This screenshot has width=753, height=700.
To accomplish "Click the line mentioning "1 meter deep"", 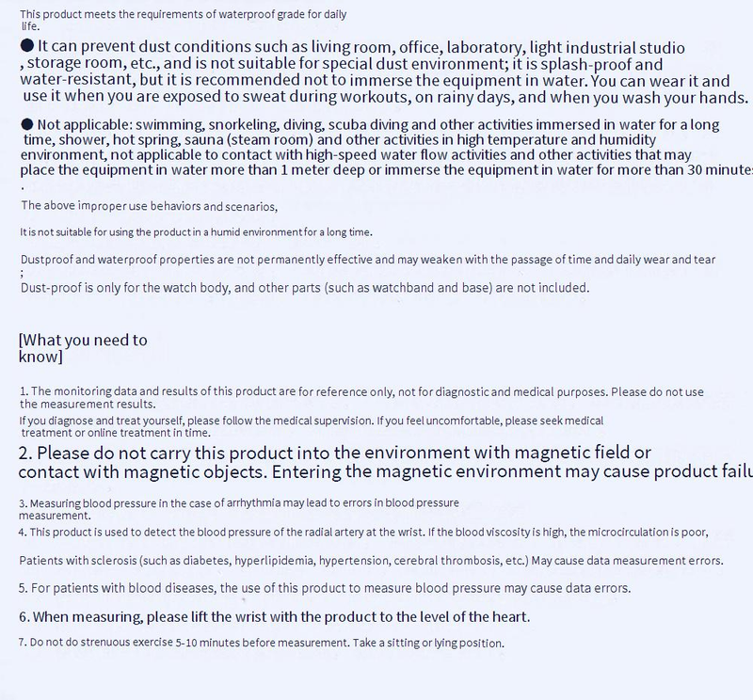I will pos(386,168).
